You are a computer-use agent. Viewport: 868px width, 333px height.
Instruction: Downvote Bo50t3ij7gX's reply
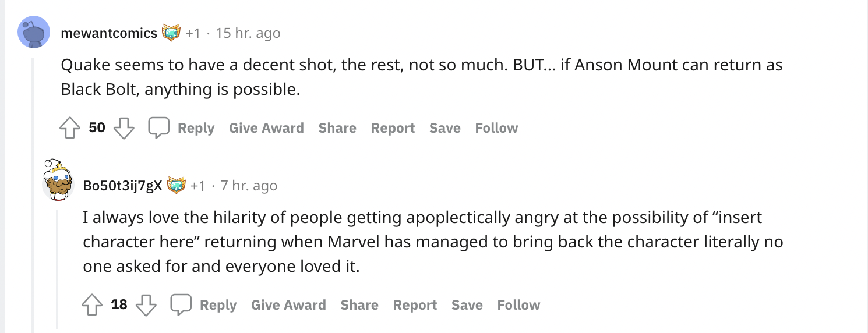tap(146, 305)
